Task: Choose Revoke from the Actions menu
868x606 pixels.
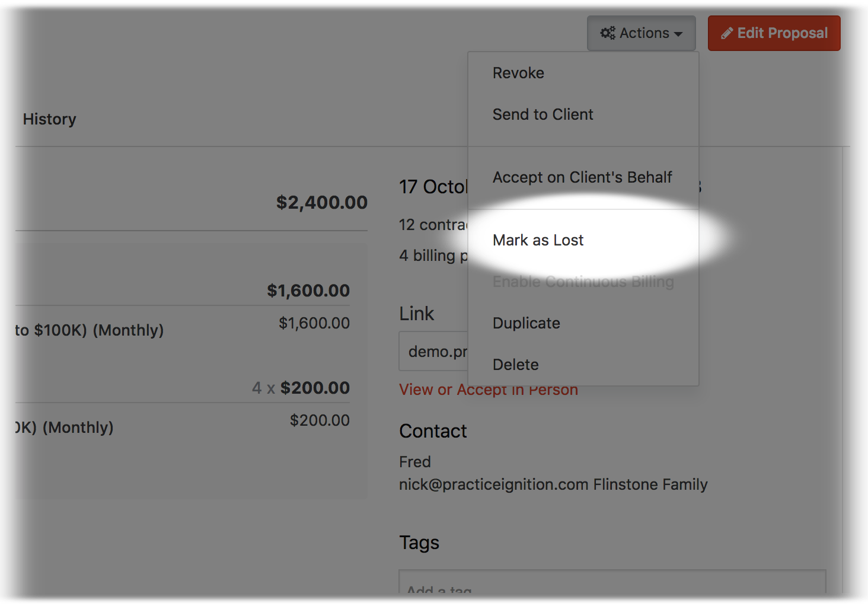Action: (x=518, y=73)
